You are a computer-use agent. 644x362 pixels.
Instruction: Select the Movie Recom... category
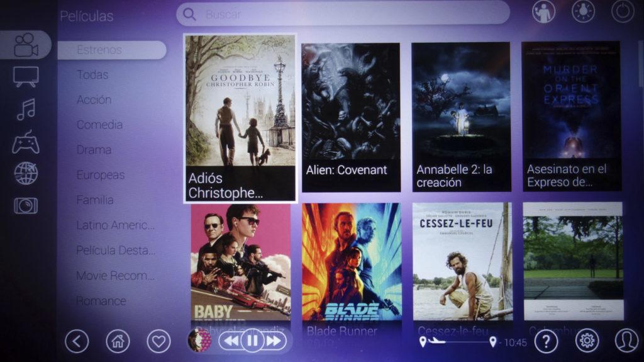point(116,275)
